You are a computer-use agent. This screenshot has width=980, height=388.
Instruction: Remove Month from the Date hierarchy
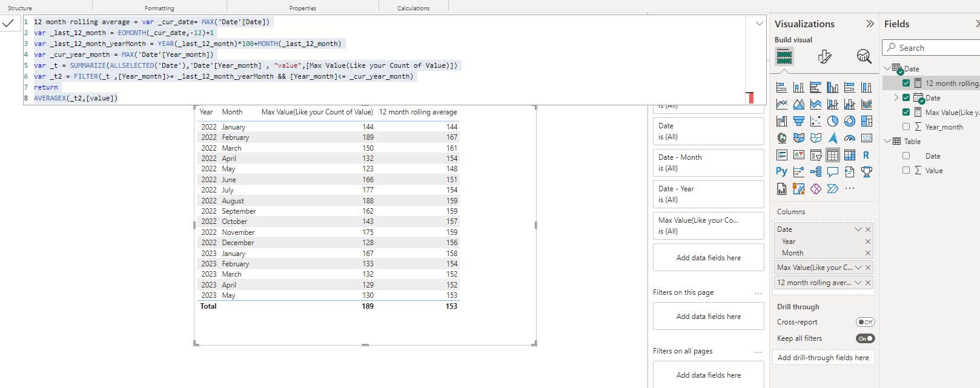tap(868, 253)
